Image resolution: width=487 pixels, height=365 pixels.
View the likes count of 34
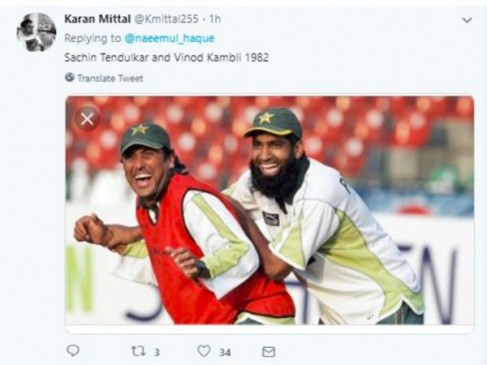[225, 352]
